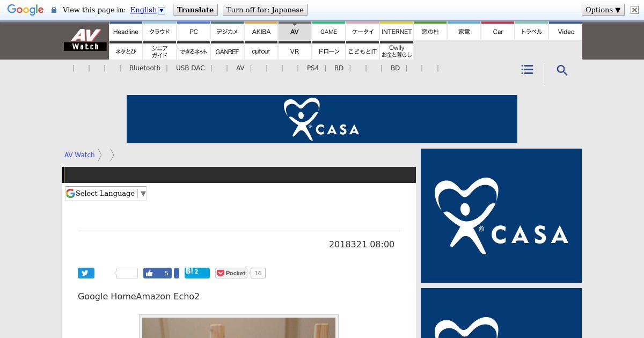Open the qufour tab
Viewport: 644px width, 338px height.
(x=261, y=50)
